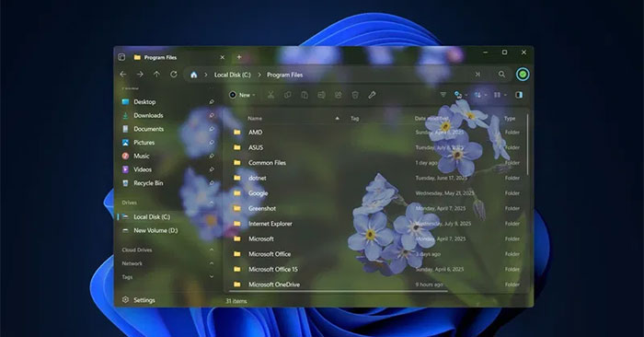Navigate up one folder level
Viewport: 644px width, 337px height.
coord(156,75)
